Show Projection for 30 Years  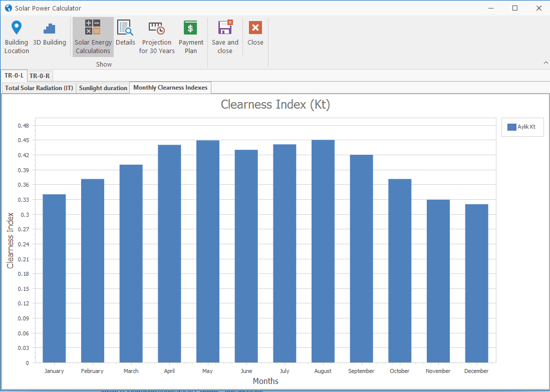pyautogui.click(x=157, y=28)
